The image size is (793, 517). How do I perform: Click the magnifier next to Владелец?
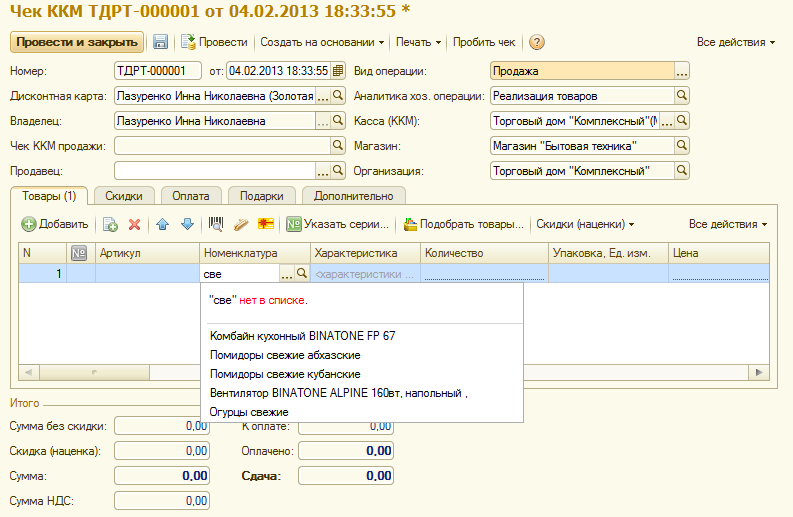[338, 120]
